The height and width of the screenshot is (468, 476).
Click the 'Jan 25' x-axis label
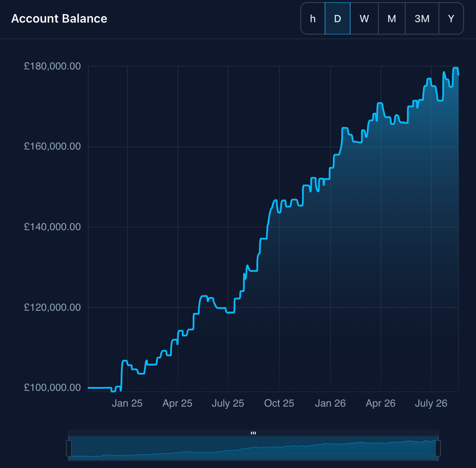(x=127, y=403)
